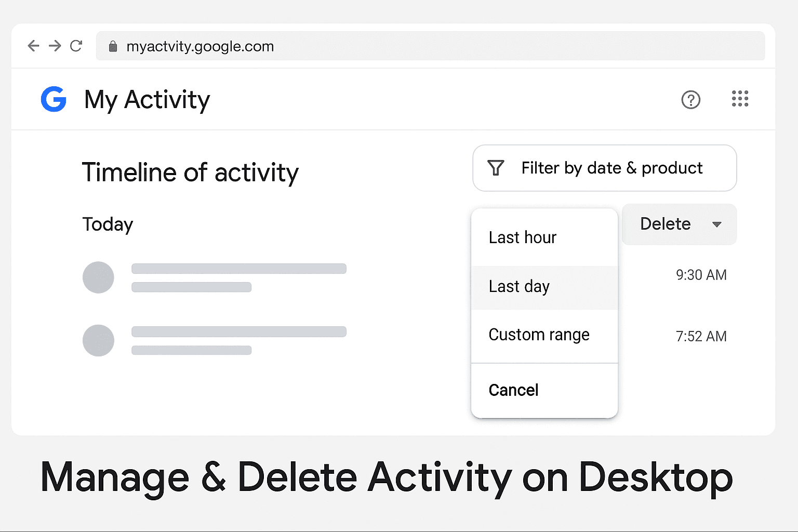
Task: Open the Delete dropdown button
Action: pos(666,224)
